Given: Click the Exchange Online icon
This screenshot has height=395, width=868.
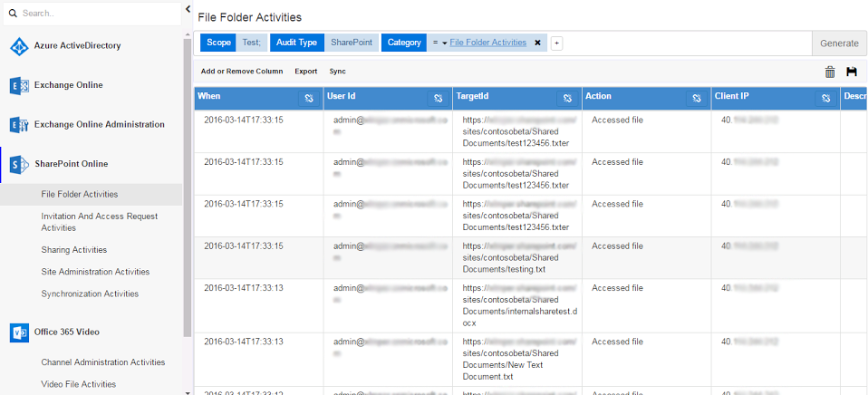Looking at the screenshot, I should tap(19, 86).
